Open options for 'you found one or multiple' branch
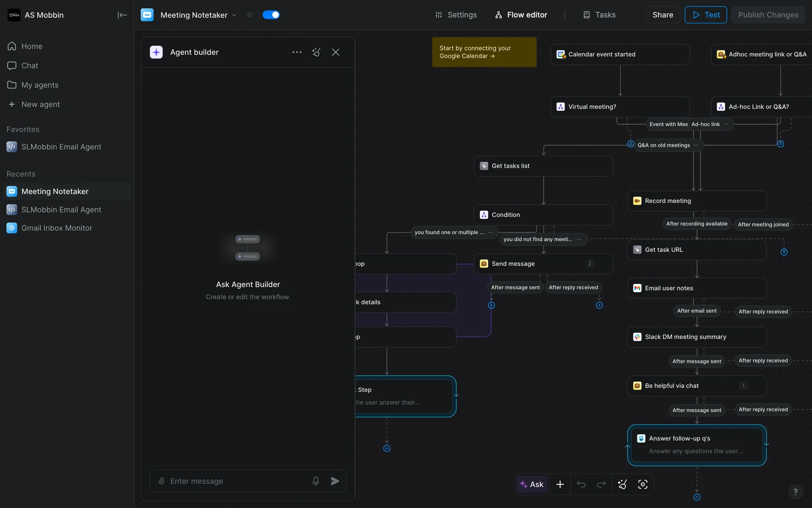Screen dimensions: 812x508 click(x=491, y=232)
